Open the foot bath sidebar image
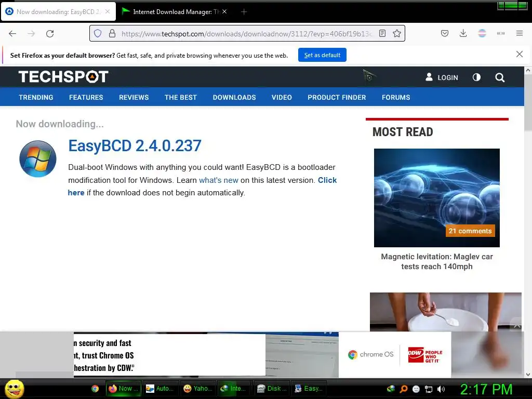The height and width of the screenshot is (399, 532). 445,312
